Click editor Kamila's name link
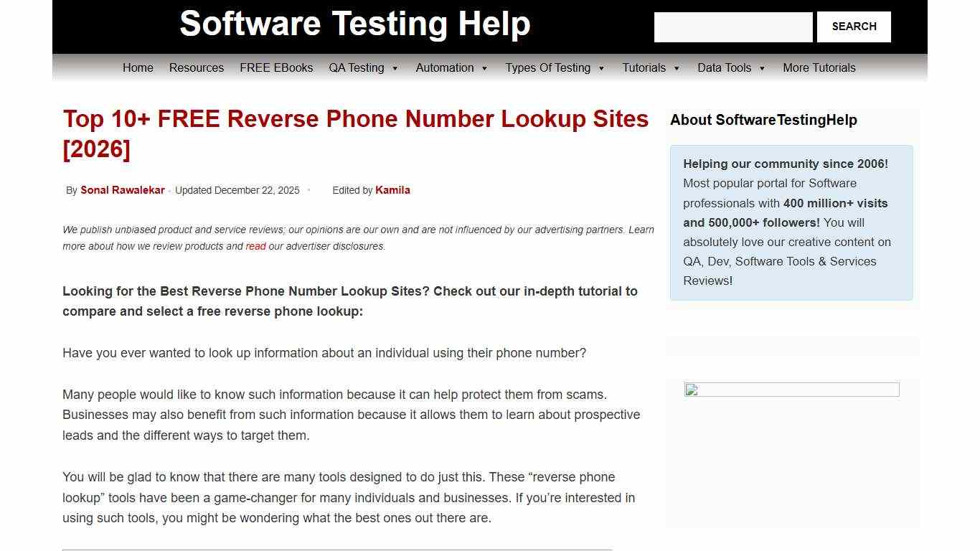 tap(392, 190)
